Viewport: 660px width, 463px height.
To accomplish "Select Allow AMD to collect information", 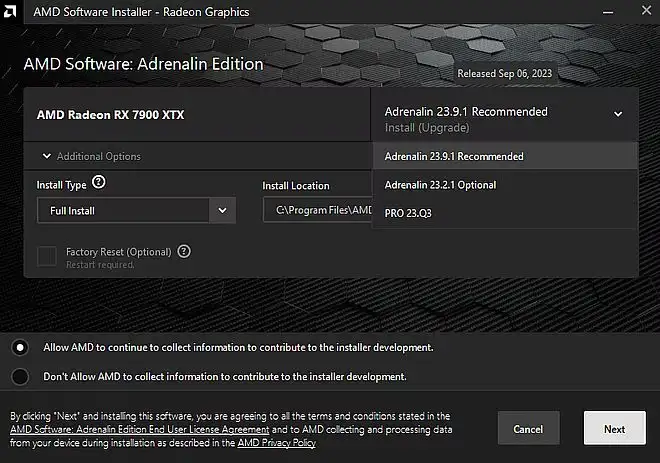I will [20, 347].
